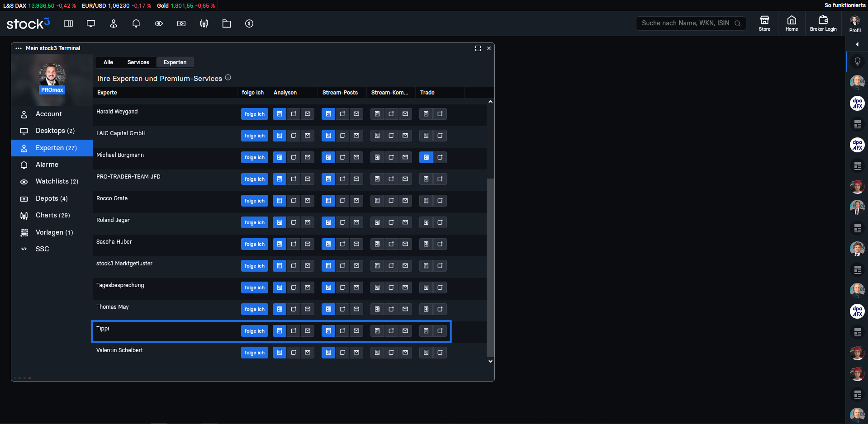Open the folder icon in top toolbar
Viewport: 868px width, 424px height.
coord(226,24)
